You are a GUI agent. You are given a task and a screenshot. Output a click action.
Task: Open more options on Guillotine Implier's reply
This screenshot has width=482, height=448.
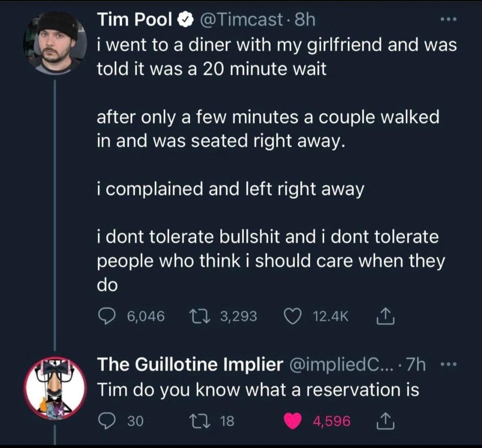point(449,365)
